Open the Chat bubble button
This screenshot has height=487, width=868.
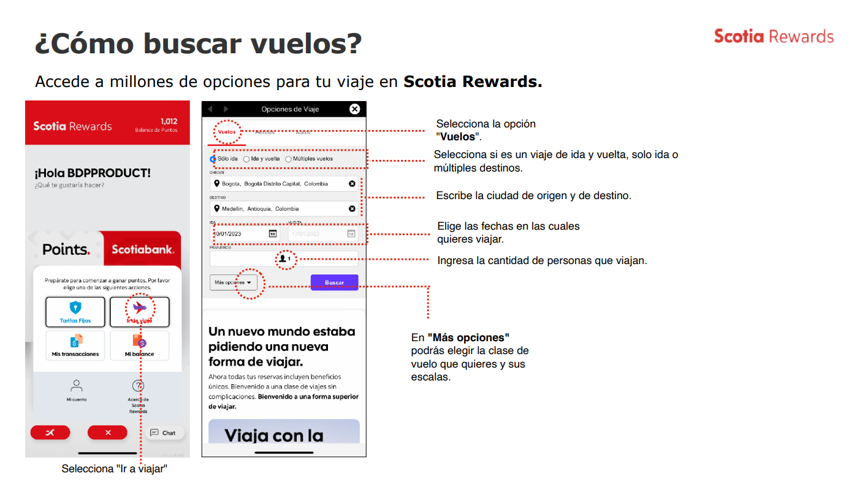(164, 432)
